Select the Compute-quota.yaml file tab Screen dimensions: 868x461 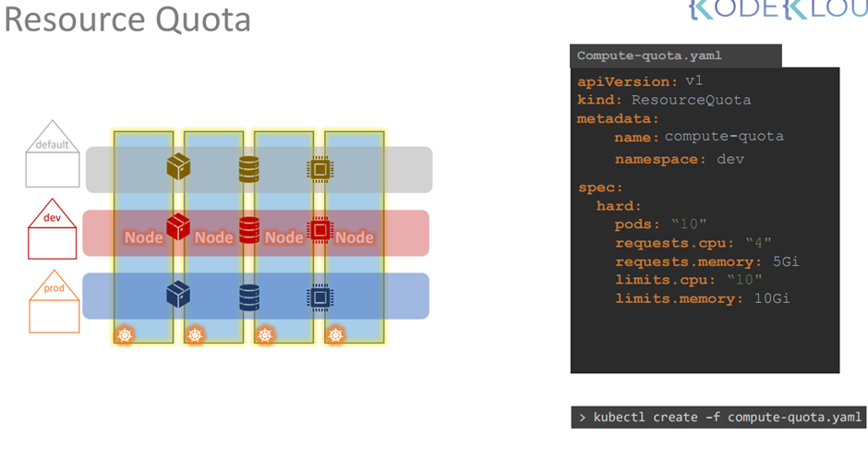676,56
